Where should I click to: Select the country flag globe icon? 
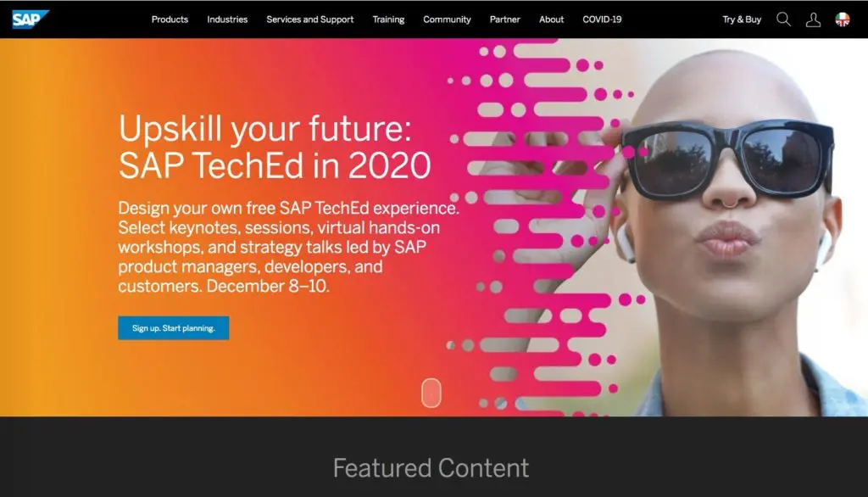point(843,20)
